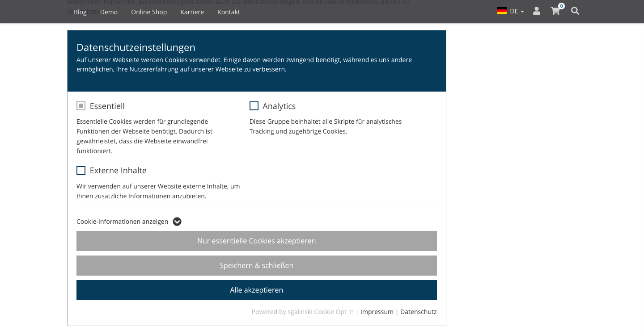
Task: Click Speichern & schließen button
Action: (x=257, y=265)
